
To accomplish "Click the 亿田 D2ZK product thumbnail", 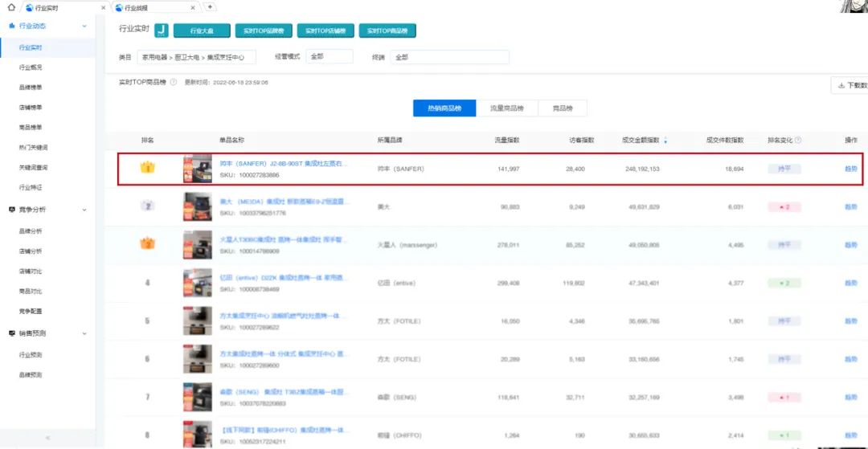I will click(198, 283).
